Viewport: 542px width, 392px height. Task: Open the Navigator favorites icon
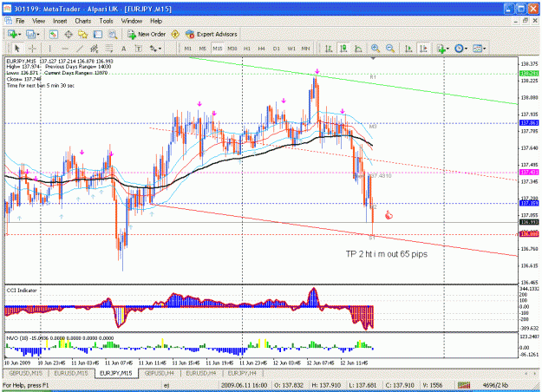[83, 34]
